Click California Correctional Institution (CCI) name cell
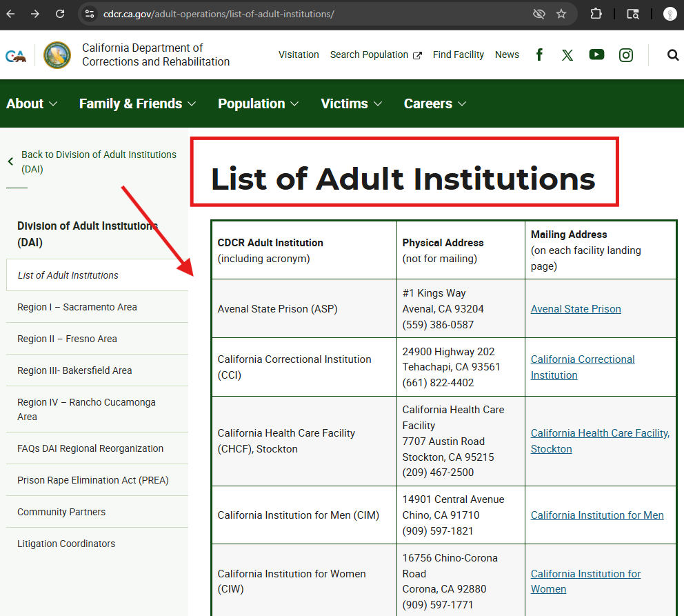This screenshot has width=684, height=616. (304, 368)
